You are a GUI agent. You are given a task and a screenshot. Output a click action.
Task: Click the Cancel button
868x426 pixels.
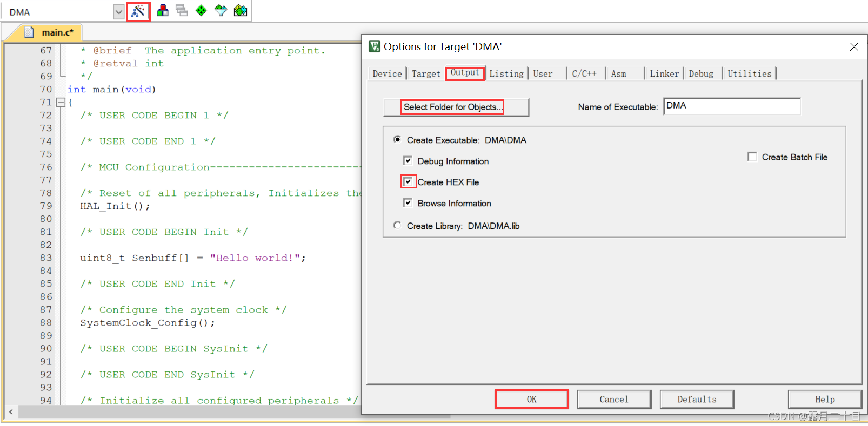coord(614,400)
